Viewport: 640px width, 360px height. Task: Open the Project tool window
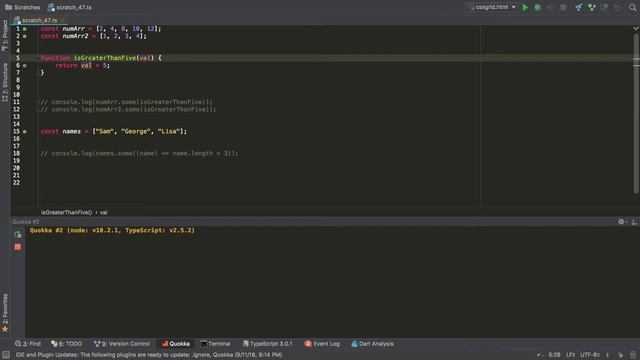[x=5, y=36]
